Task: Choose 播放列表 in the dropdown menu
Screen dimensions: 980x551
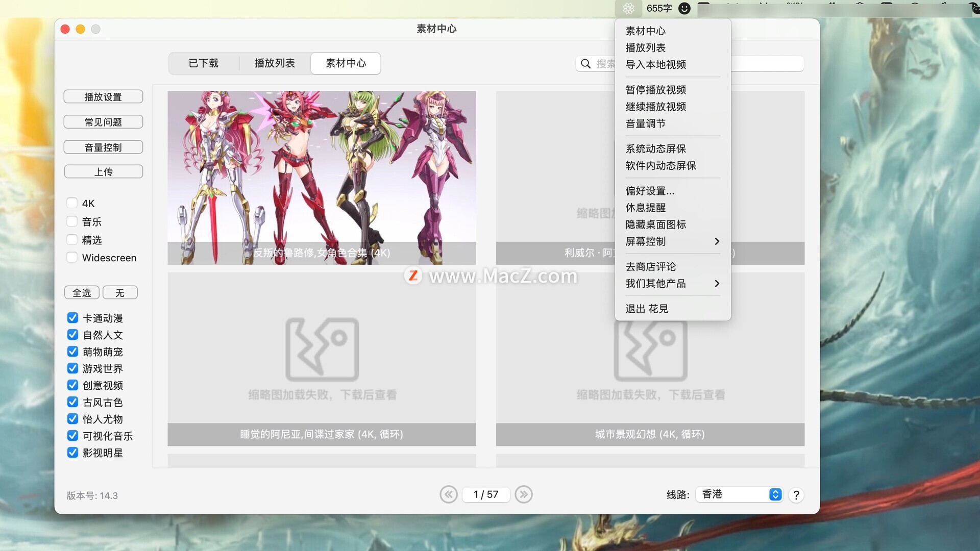Action: click(673, 48)
